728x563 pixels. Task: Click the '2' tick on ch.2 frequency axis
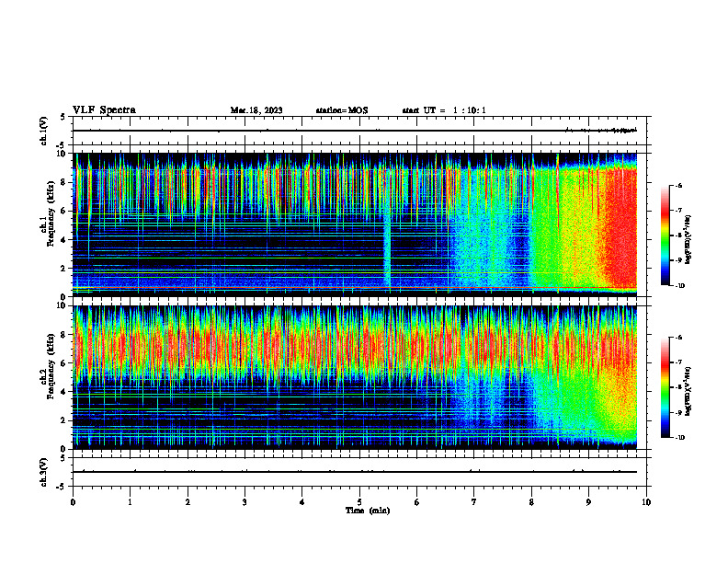[63, 420]
